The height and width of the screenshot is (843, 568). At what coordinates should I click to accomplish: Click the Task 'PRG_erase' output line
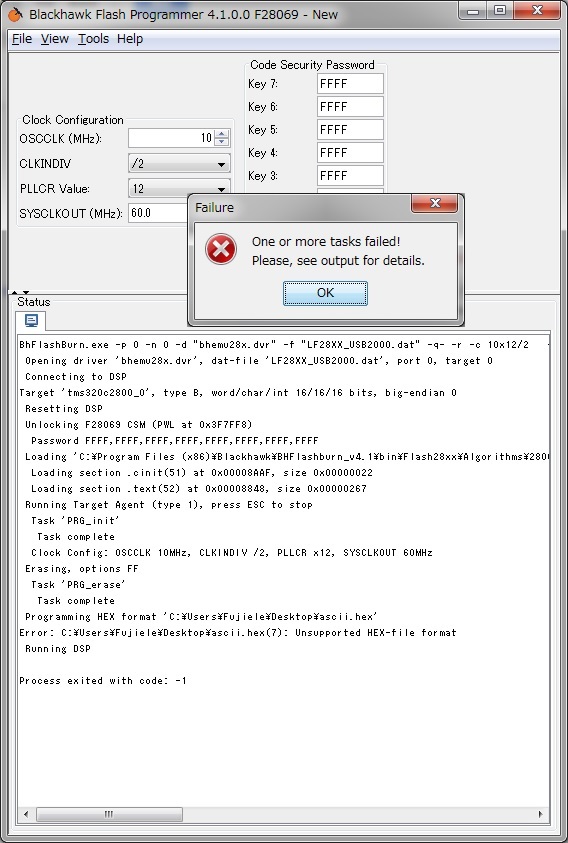tap(79, 585)
